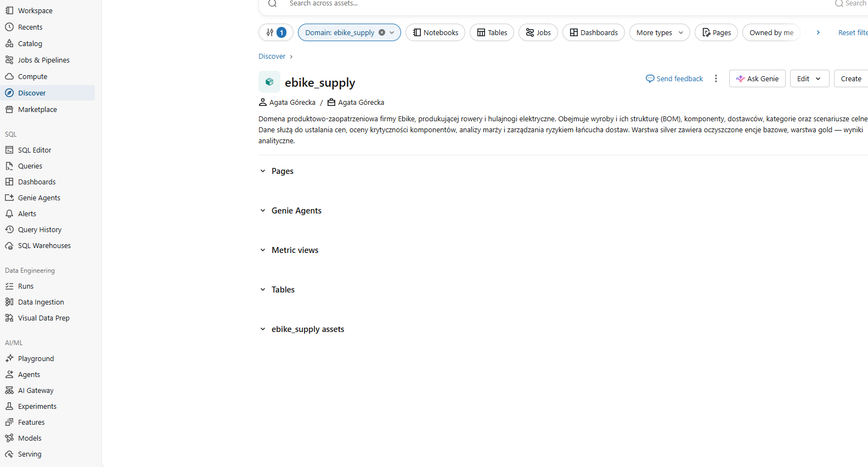Open Jobs & Pipelines icon
The image size is (868, 467).
point(9,60)
